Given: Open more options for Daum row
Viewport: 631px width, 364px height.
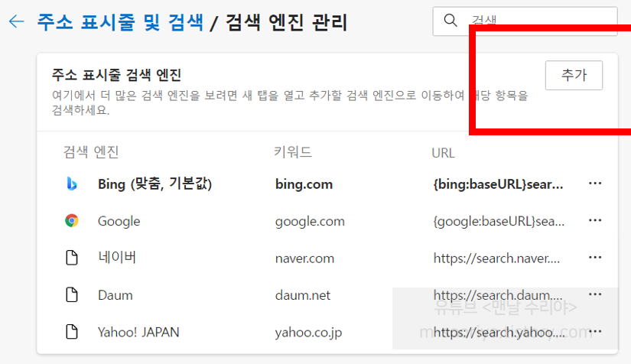Looking at the screenshot, I should pyautogui.click(x=595, y=294).
